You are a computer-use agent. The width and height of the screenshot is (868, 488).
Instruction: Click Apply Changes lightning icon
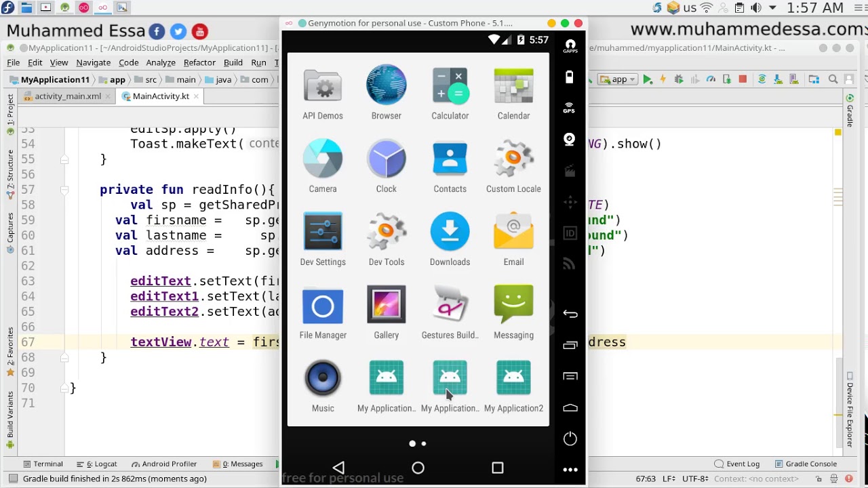(663, 79)
